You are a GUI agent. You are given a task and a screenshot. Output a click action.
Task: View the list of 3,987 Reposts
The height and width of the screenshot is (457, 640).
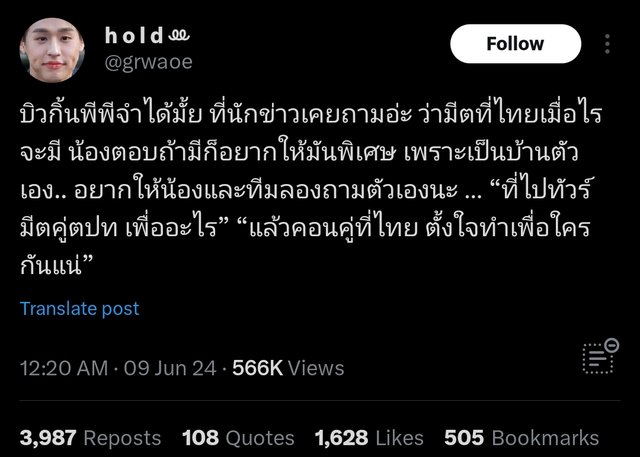click(x=90, y=438)
